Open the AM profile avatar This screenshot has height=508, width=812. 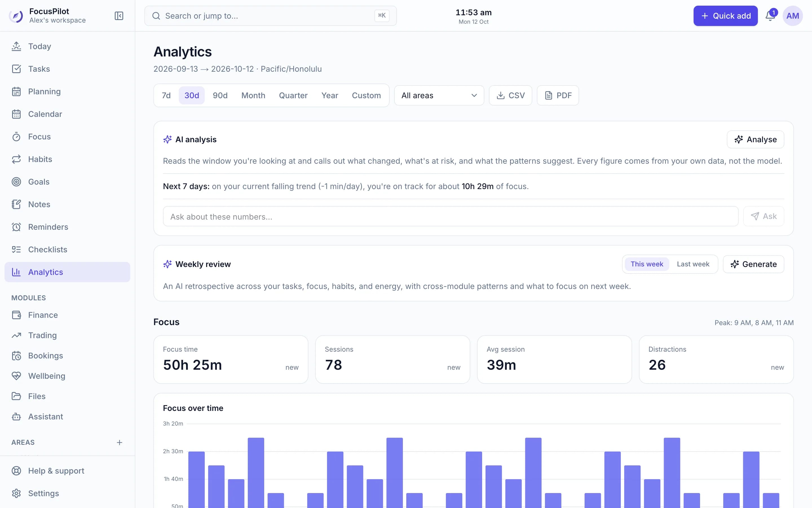point(793,16)
